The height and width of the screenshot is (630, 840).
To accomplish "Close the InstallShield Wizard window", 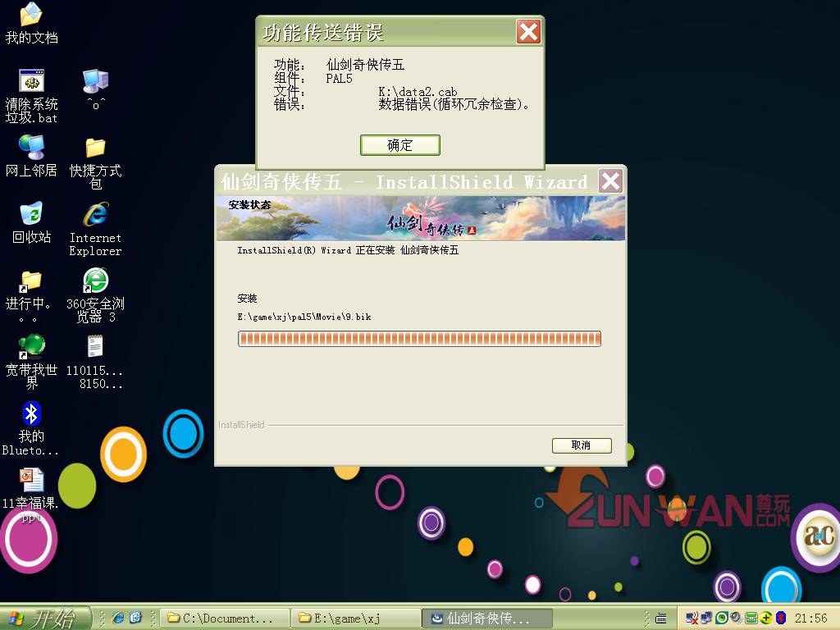I will click(x=610, y=181).
